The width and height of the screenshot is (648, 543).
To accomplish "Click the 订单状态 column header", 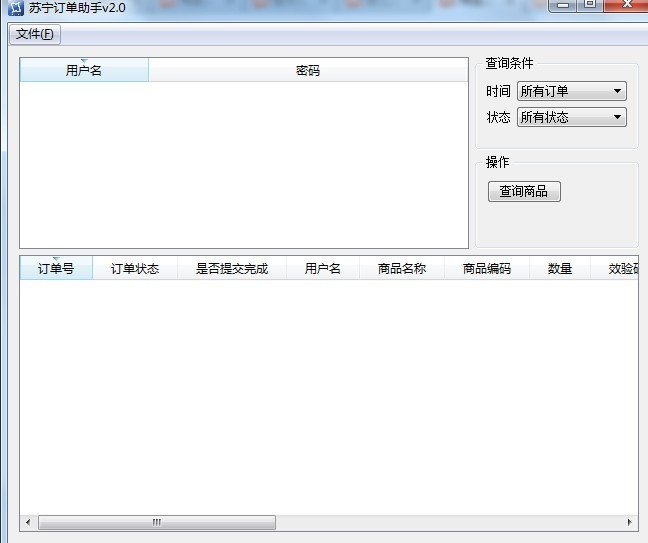I will [x=135, y=268].
